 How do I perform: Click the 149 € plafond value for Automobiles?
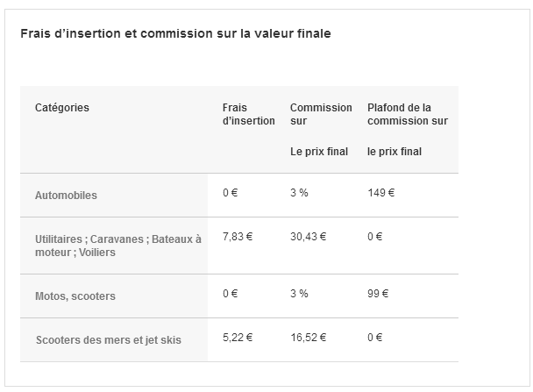click(x=380, y=193)
